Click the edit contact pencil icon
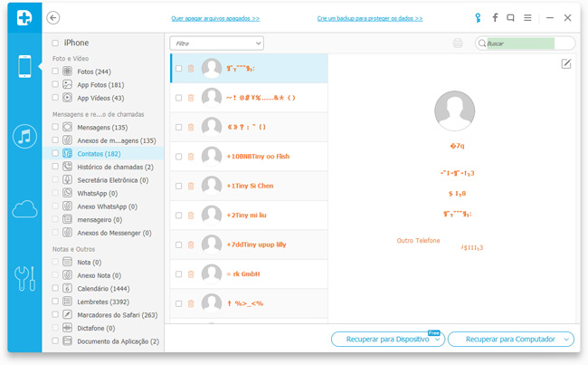588x365 pixels. point(566,63)
